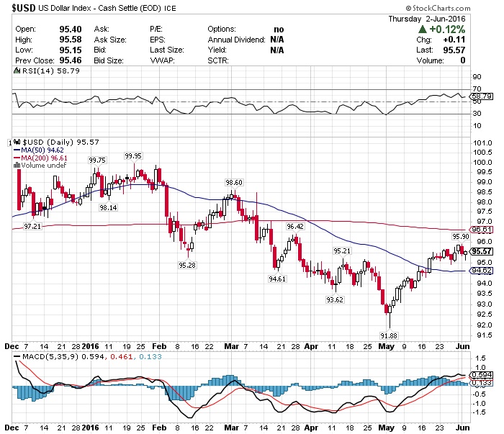Click the May label on price axis

pos(386,346)
